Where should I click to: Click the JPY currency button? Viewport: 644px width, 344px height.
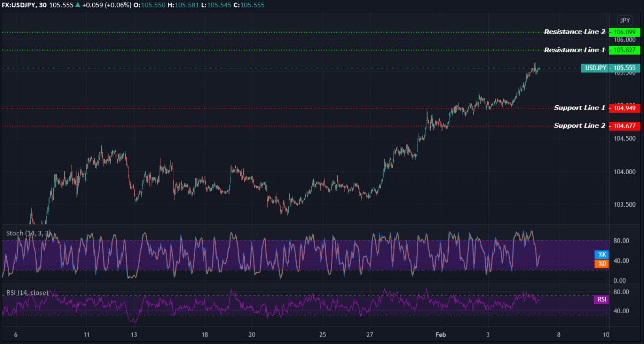click(x=625, y=21)
